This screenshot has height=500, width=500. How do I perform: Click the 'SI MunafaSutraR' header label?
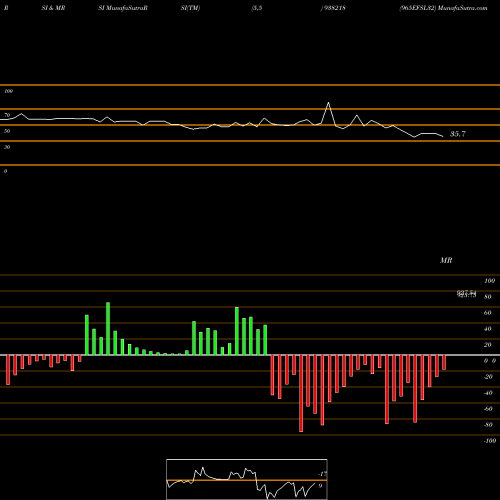point(123,8)
